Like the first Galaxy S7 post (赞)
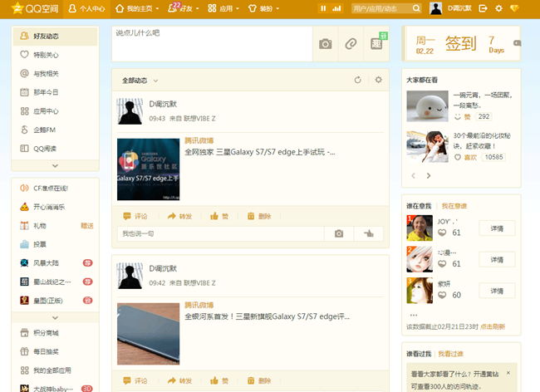Viewport: 540px width, 392px height. pyautogui.click(x=220, y=216)
